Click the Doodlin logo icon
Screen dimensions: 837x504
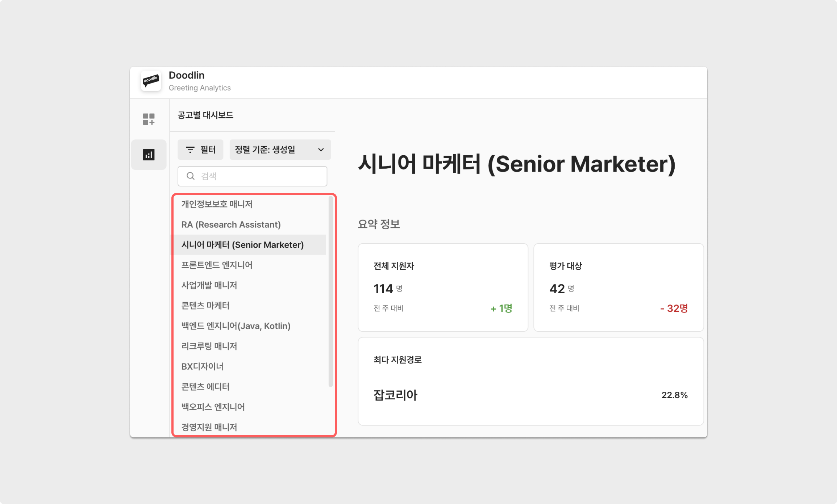tap(151, 81)
